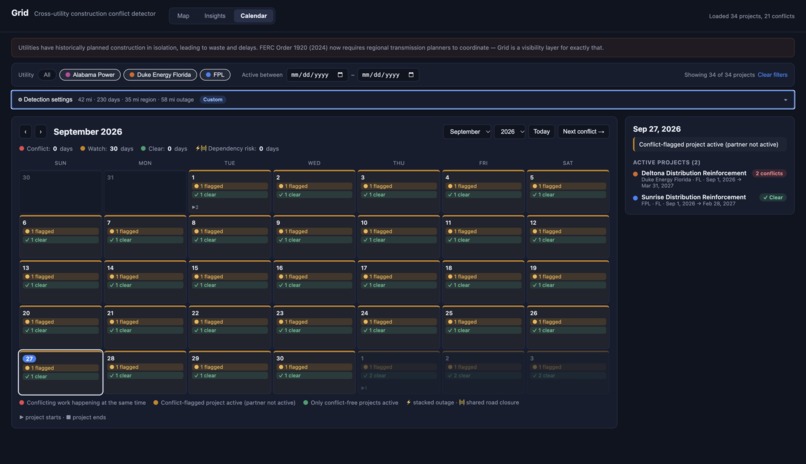Click the blue Sunrise project dot
The width and height of the screenshot is (806, 464).
point(635,198)
